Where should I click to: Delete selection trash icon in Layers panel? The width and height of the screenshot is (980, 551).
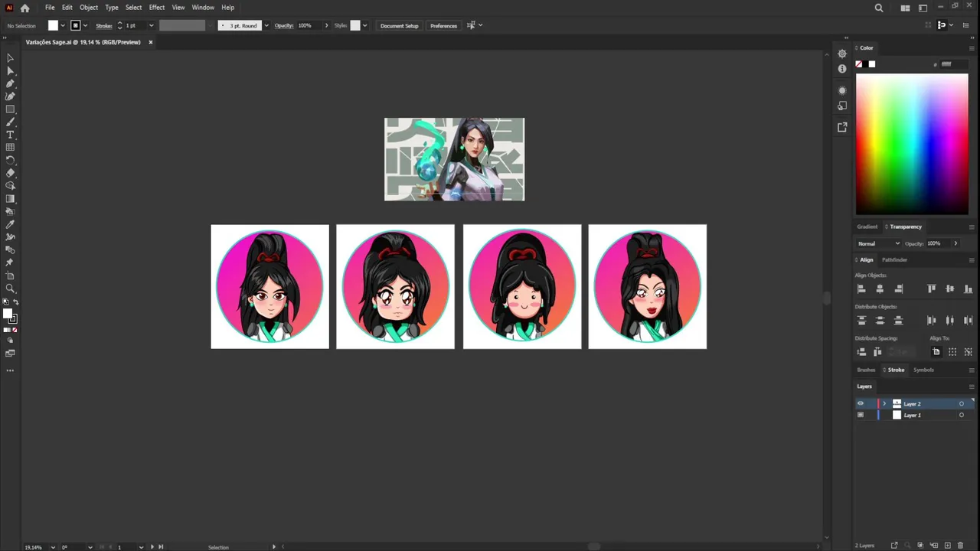961,546
